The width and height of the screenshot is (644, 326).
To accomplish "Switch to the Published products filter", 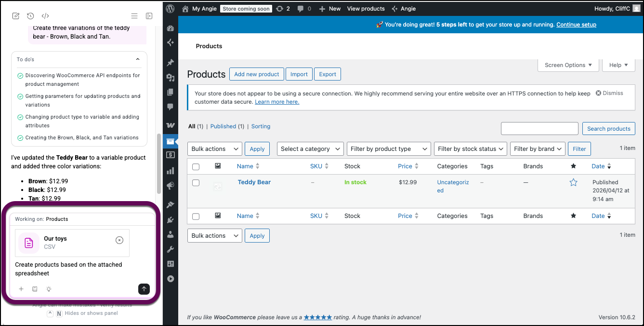I will [x=223, y=126].
